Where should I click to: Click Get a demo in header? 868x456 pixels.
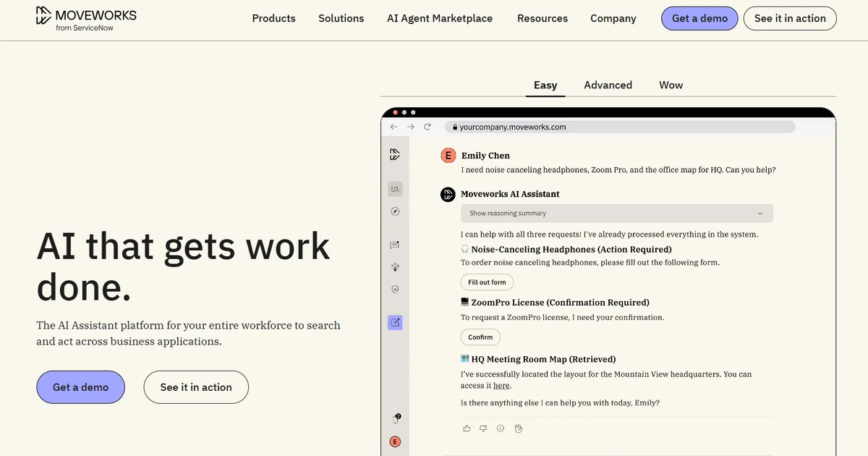[x=699, y=18]
